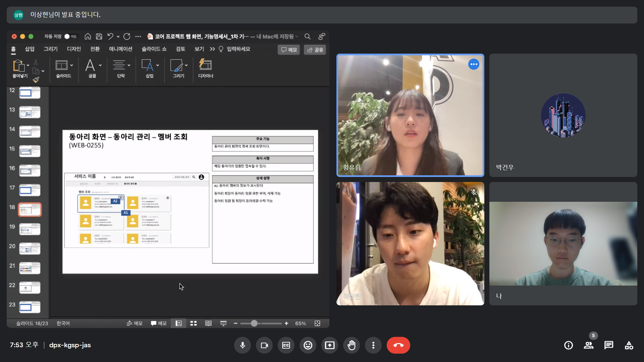644x362 pixels.
Task: Switch to 애니메이션 ribbon tab
Action: point(120,49)
